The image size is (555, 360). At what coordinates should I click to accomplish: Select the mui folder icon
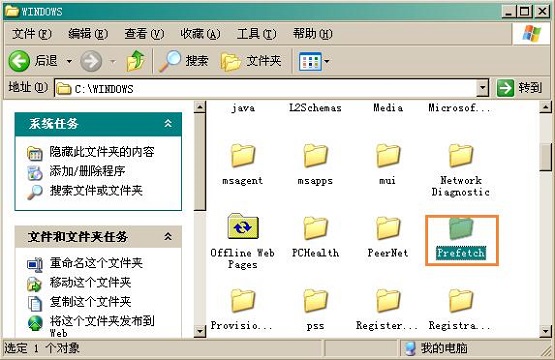pyautogui.click(x=388, y=155)
